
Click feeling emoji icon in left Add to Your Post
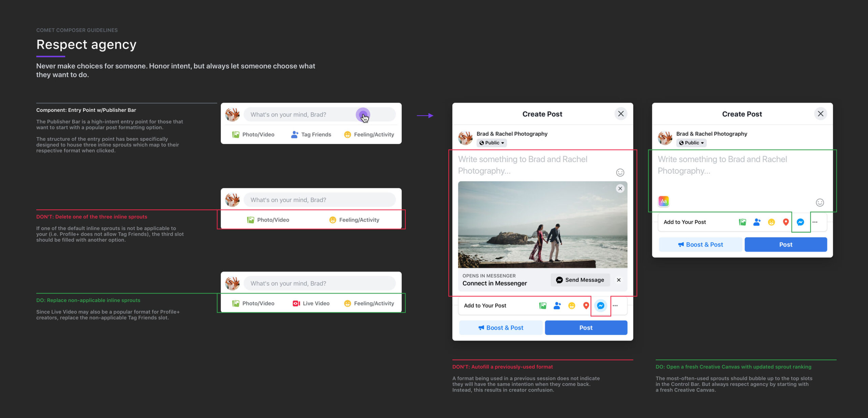pos(572,305)
